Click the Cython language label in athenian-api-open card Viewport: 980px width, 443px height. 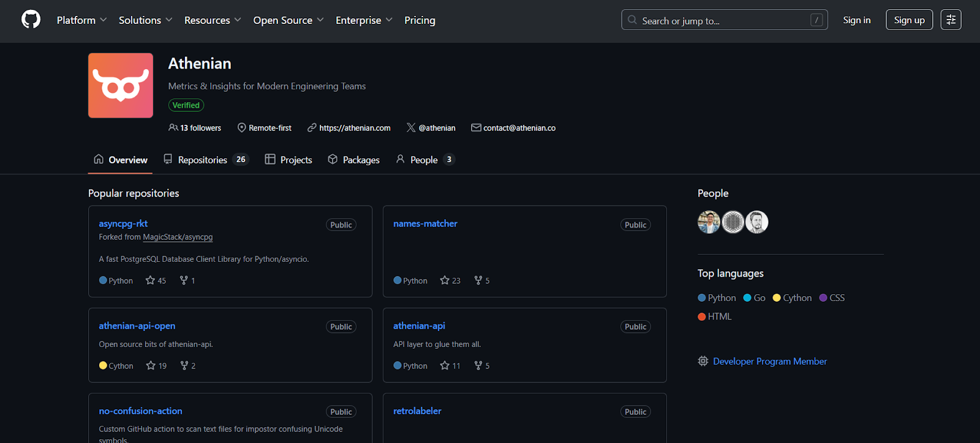pyautogui.click(x=121, y=366)
